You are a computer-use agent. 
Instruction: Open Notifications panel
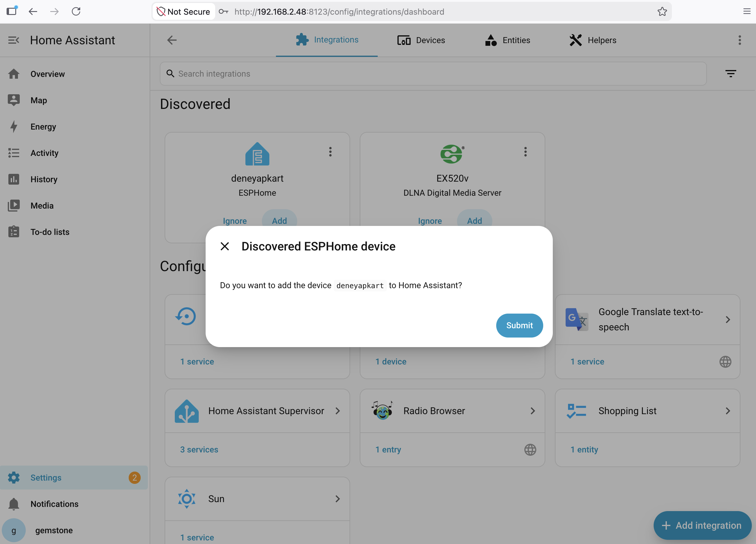74,504
